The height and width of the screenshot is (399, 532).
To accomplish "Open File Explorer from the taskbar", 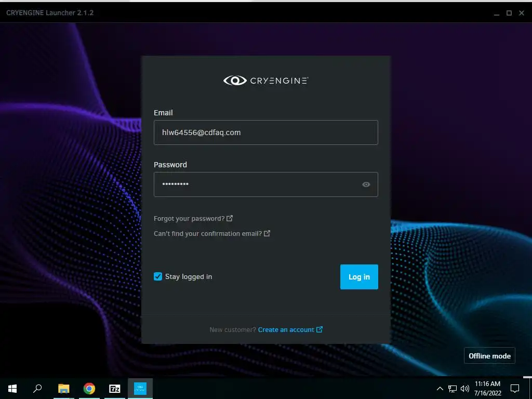I will point(63,389).
